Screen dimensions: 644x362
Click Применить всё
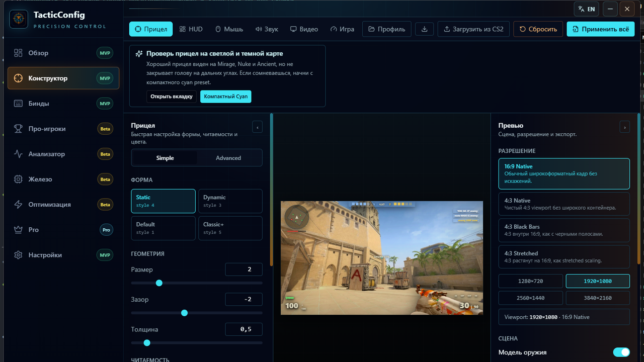point(601,29)
